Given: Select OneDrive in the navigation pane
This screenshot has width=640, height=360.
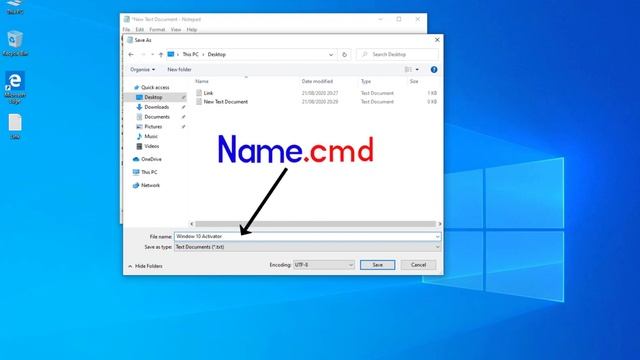Looking at the screenshot, I should 151,159.
